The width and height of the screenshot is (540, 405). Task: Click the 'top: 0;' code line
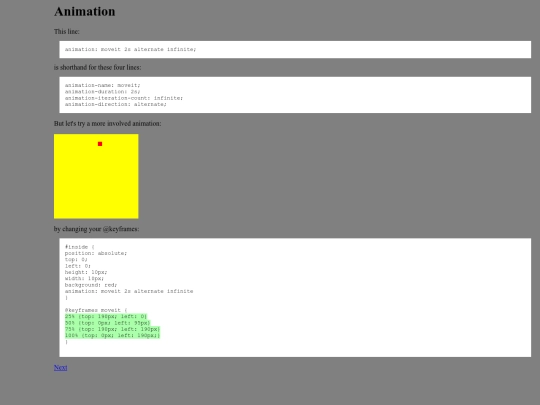76,259
